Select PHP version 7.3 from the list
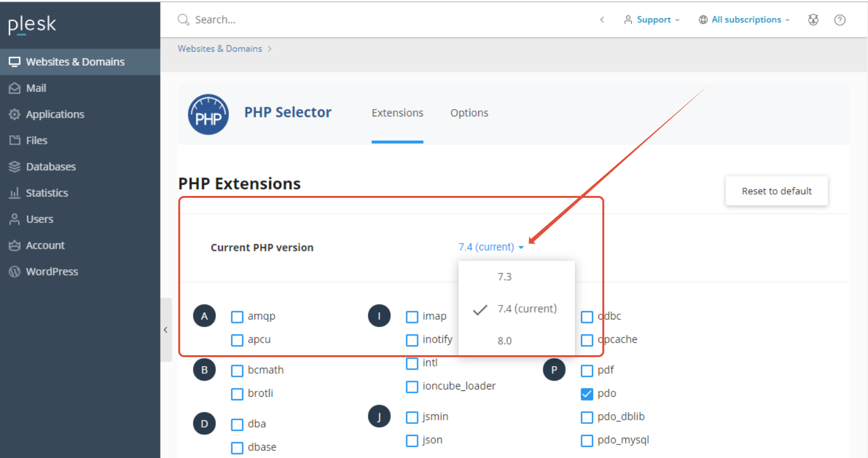 click(x=516, y=277)
